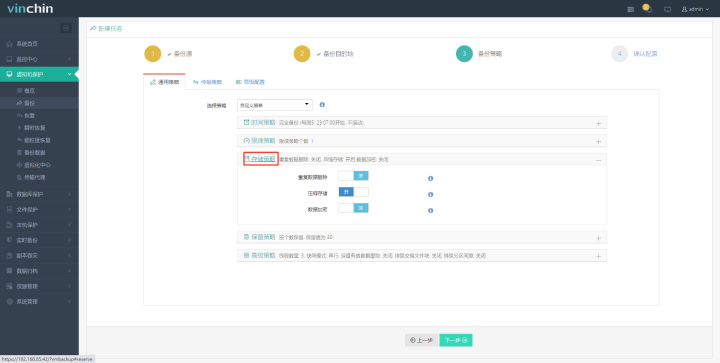720x363 pixels.
Task: Click the shield icon beside 实时备份
Action: coord(10,240)
